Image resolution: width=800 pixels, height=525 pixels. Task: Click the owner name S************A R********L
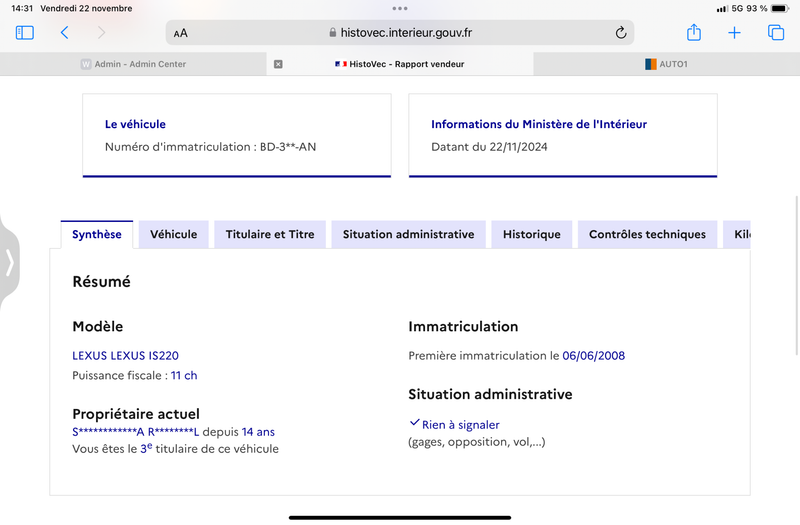tap(136, 432)
